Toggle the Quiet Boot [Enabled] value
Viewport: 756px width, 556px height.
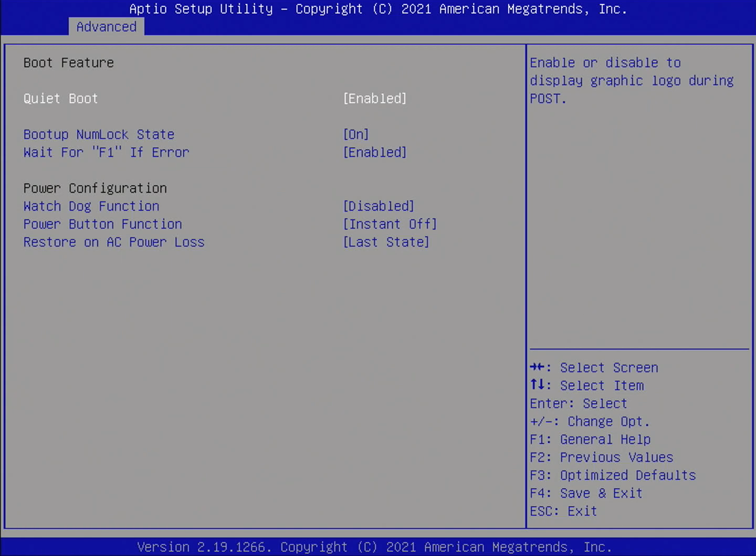(x=374, y=99)
